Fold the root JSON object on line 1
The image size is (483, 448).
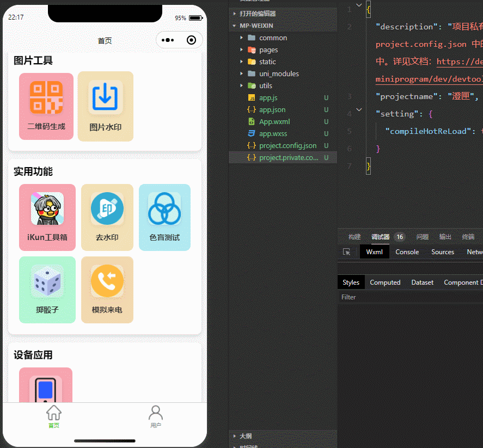point(359,5)
